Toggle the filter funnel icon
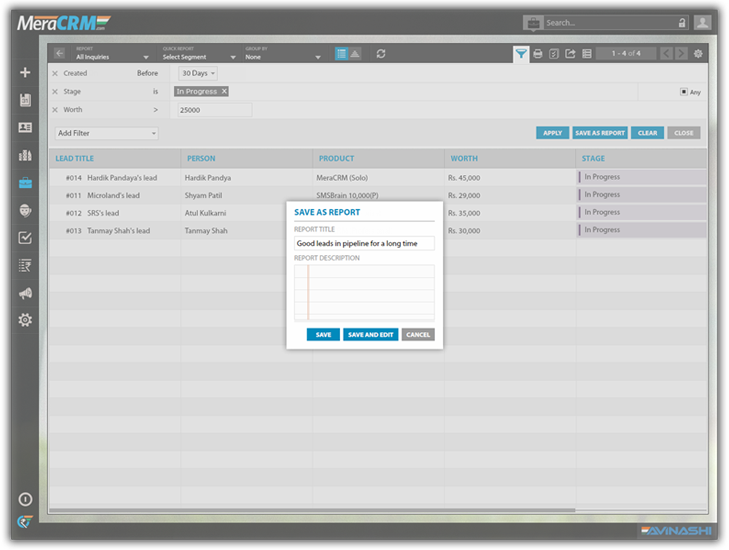This screenshot has height=550, width=729. (x=521, y=54)
